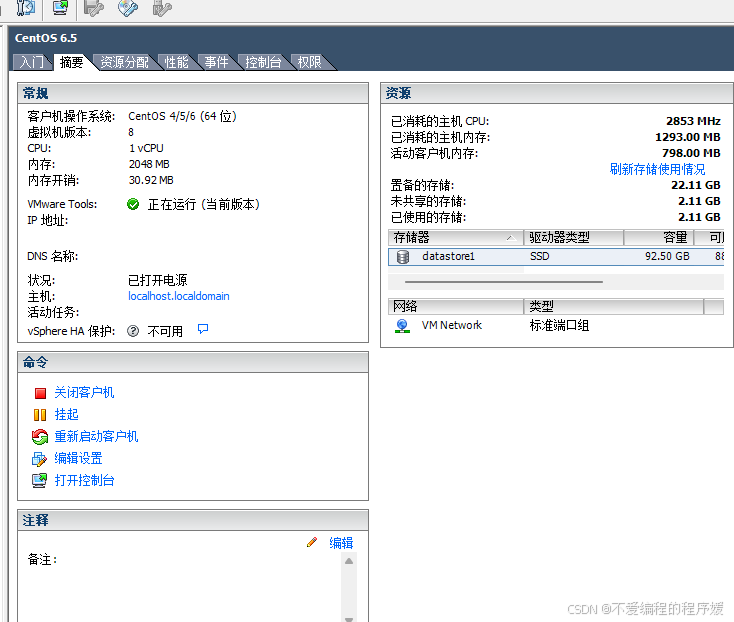Click the 1 vCPU value

coord(146,148)
